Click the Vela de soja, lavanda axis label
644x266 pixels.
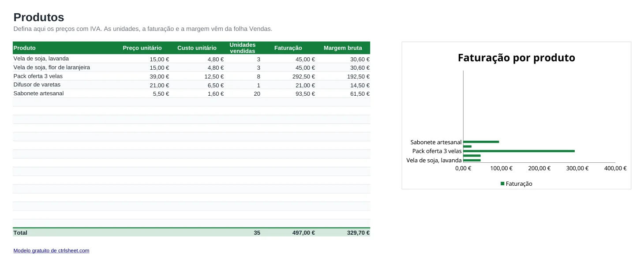click(434, 160)
